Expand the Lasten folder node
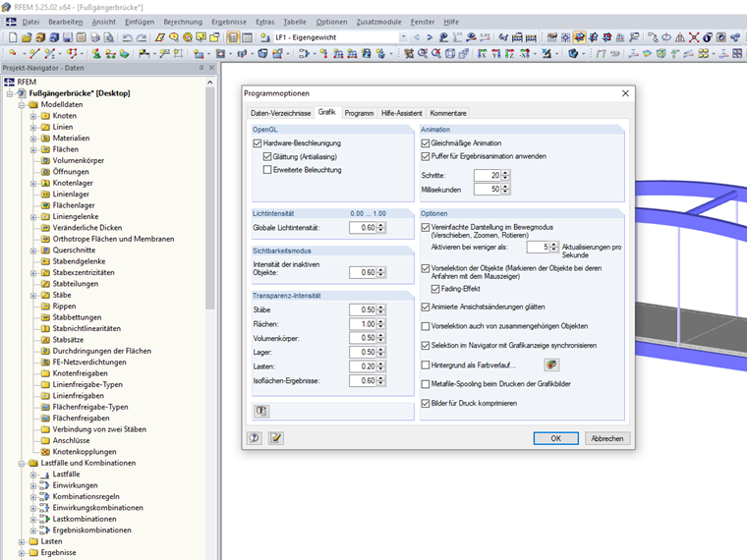The width and height of the screenshot is (747, 560). [22, 541]
